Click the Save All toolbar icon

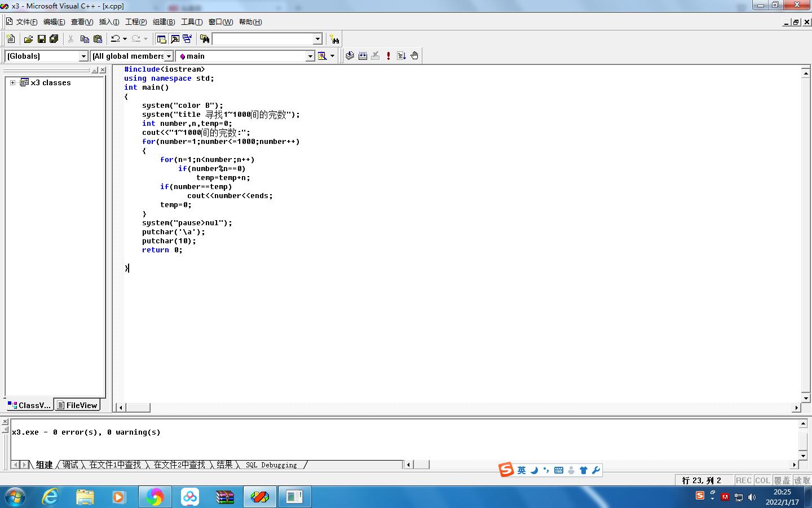pyautogui.click(x=54, y=39)
